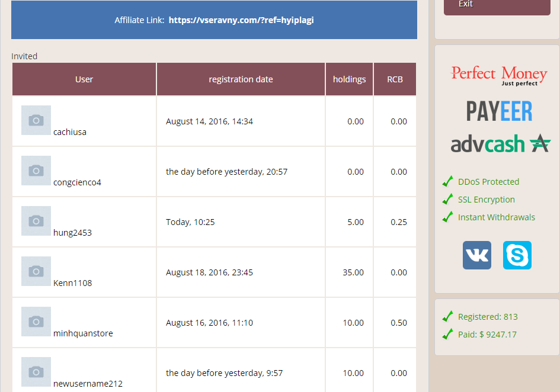Click date August 18, 2016, 23:45
Screen dimensions: 560x392
pos(209,272)
